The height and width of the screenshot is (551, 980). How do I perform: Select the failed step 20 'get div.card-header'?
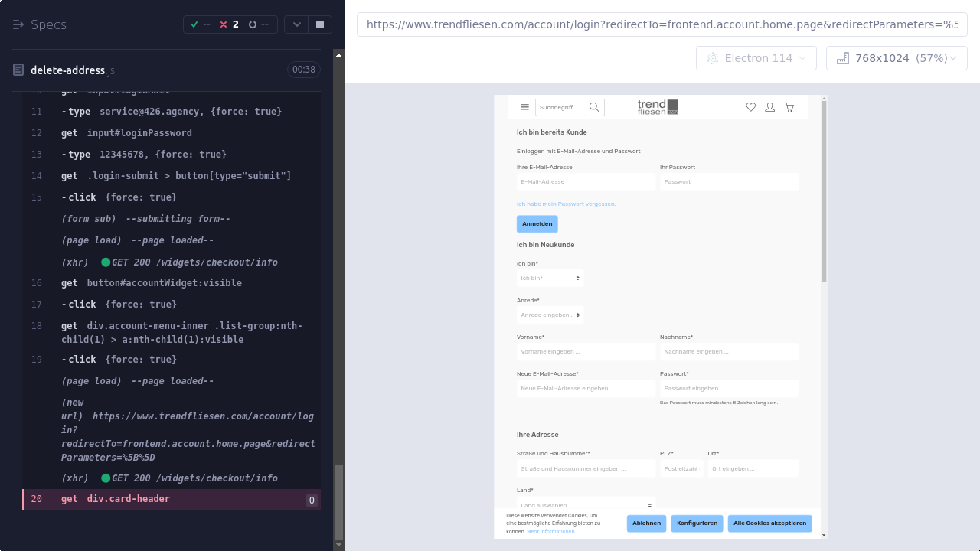171,499
